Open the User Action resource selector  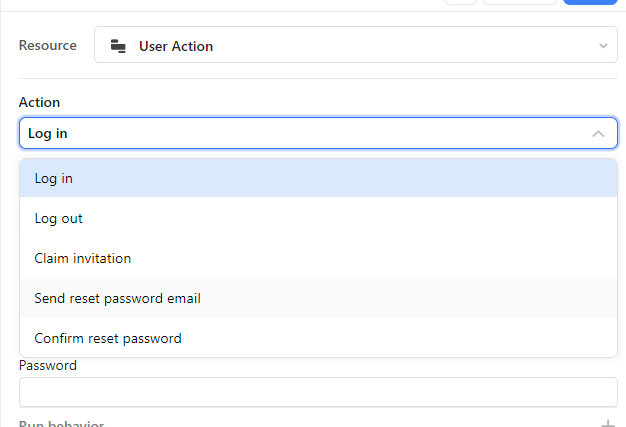coord(356,45)
